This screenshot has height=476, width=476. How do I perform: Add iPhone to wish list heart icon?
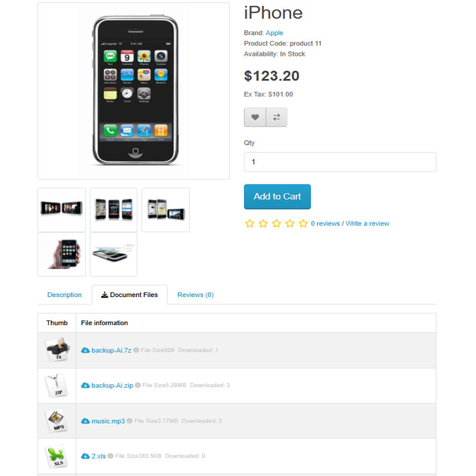pos(255,117)
